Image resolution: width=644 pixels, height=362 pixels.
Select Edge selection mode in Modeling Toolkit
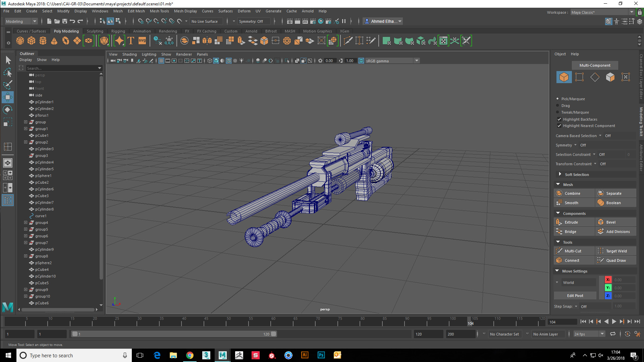[x=595, y=77]
